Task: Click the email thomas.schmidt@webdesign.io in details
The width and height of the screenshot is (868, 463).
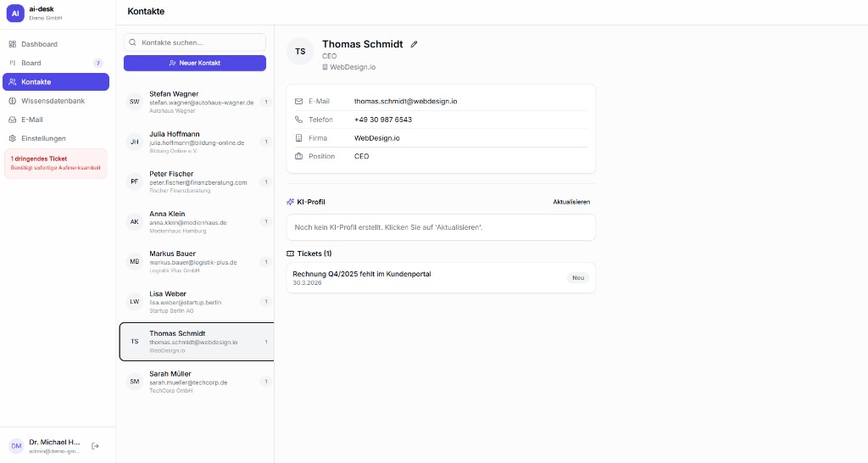Action: click(405, 101)
